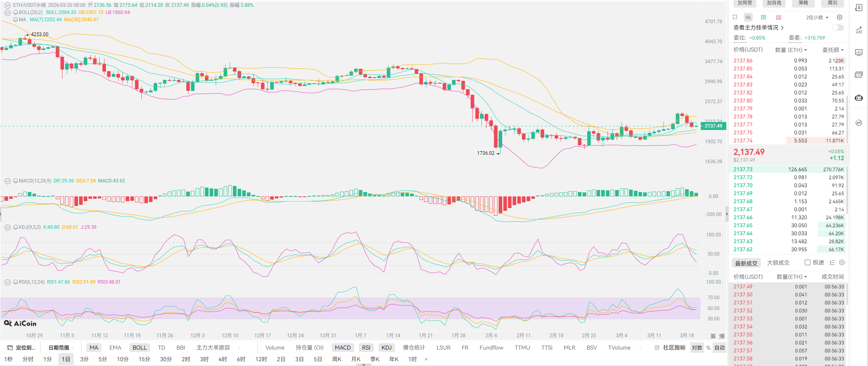This screenshot has width=868, height=366.
Task: Show sell orders only in order book
Action: [778, 17]
